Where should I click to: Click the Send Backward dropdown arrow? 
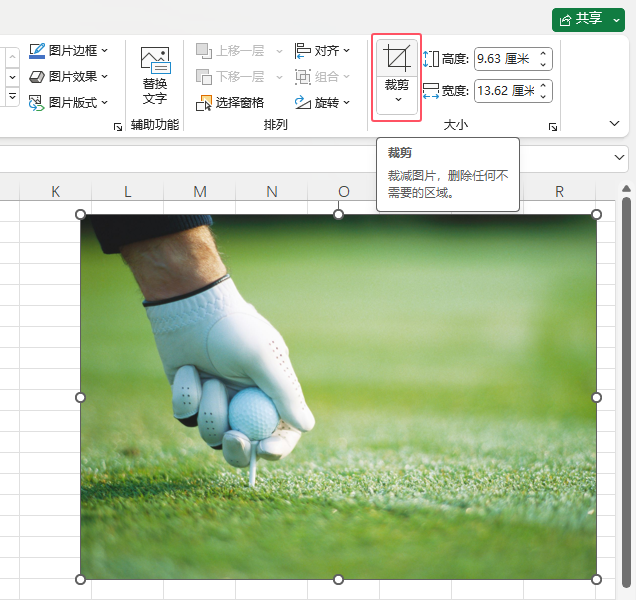click(279, 77)
